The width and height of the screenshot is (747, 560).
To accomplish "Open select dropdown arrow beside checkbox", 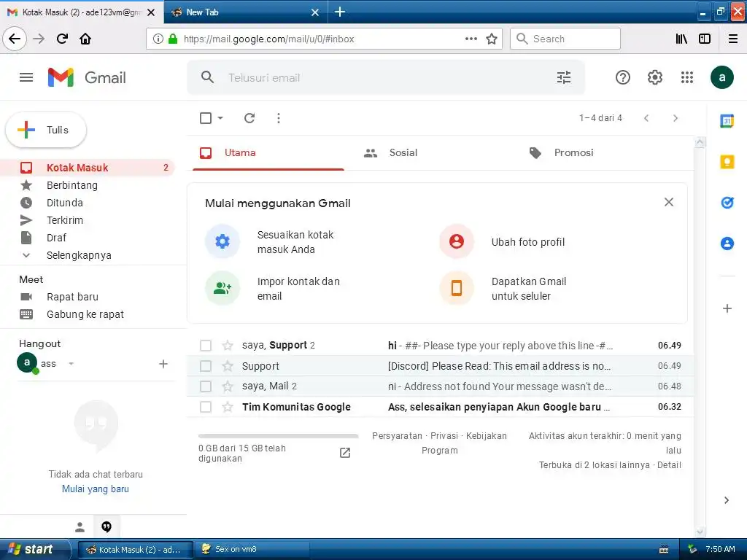I will point(220,118).
